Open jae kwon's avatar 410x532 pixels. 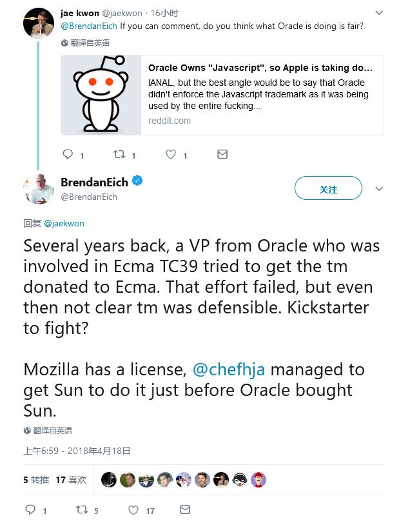(x=38, y=23)
